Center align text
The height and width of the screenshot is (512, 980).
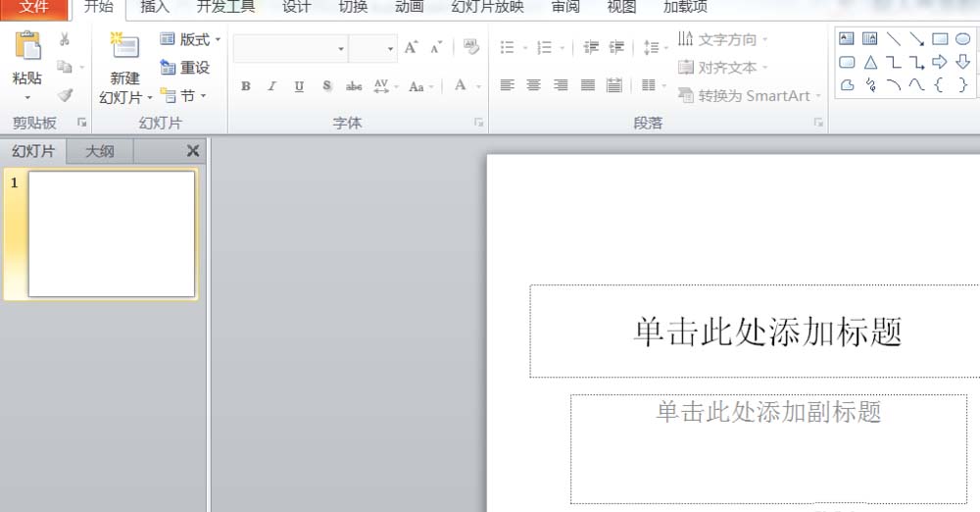coord(533,85)
